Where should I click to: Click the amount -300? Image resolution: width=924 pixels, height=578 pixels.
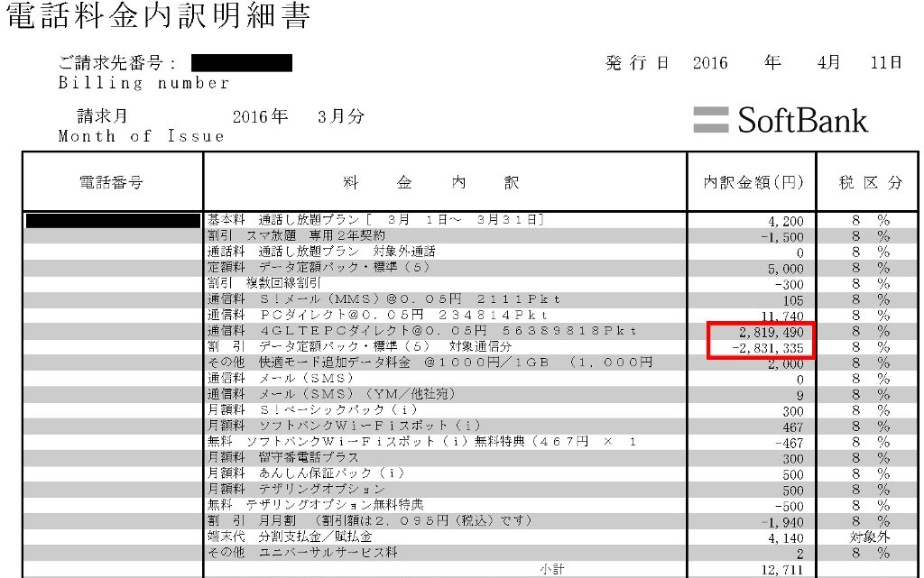[790, 285]
